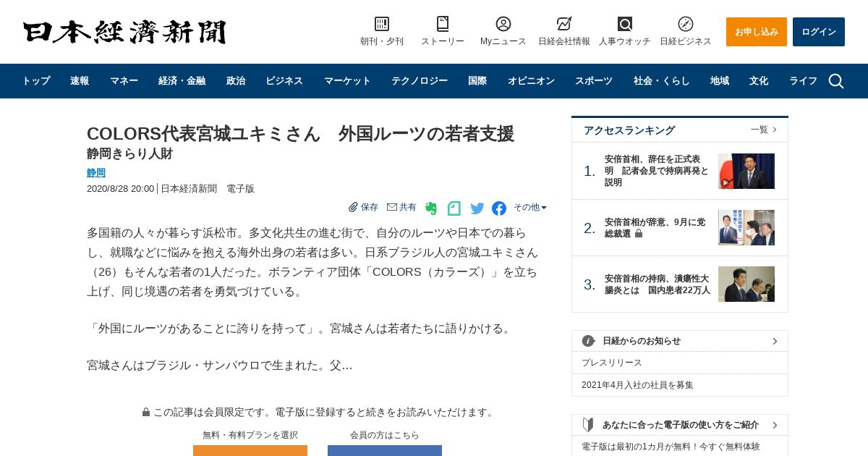868x456 pixels.
Task: Open 2021年4月入社の社員を募集 link
Action: pyautogui.click(x=637, y=385)
